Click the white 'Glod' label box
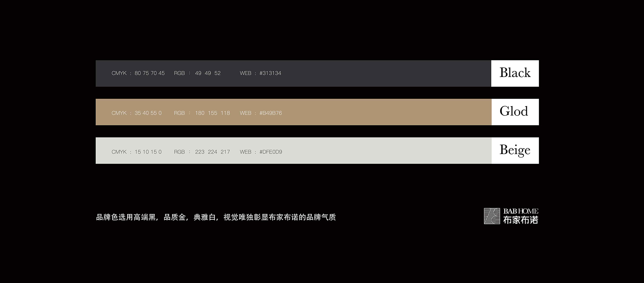This screenshot has height=283, width=644. [x=515, y=112]
